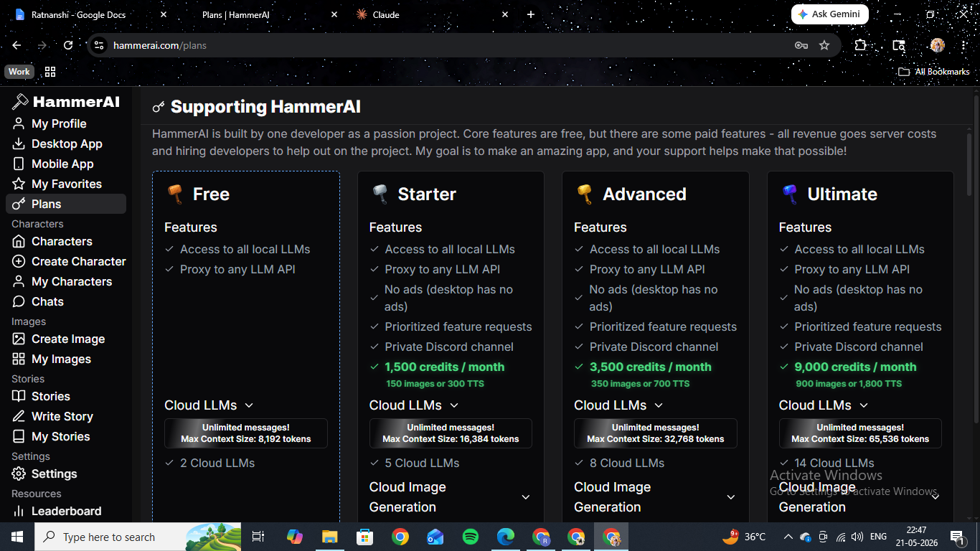Open browser extensions puzzle icon
Screen dimensions: 980x551
[x=860, y=45]
